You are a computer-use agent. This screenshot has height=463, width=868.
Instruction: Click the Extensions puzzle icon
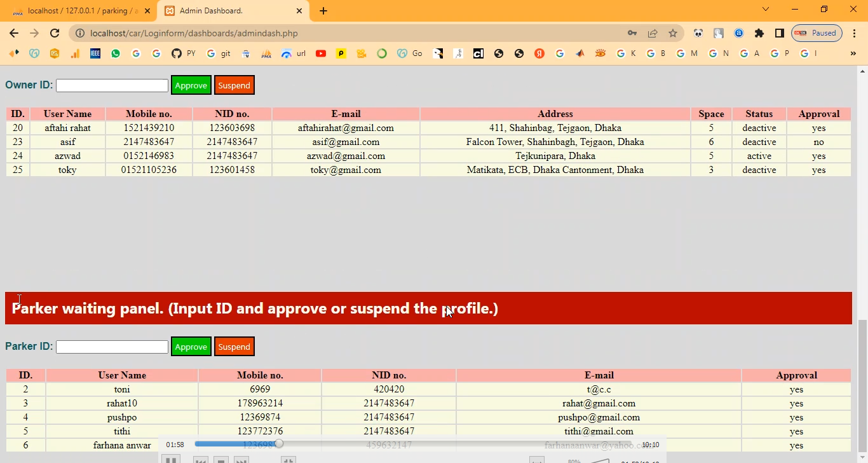point(759,33)
